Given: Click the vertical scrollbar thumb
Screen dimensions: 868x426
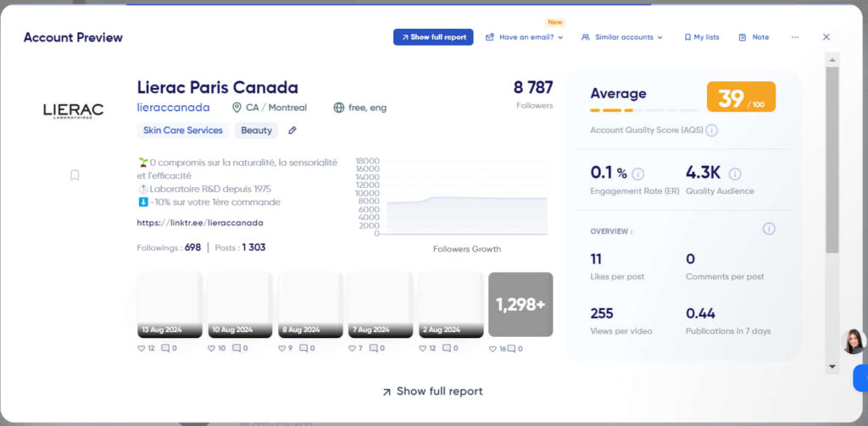Looking at the screenshot, I should click(x=832, y=160).
